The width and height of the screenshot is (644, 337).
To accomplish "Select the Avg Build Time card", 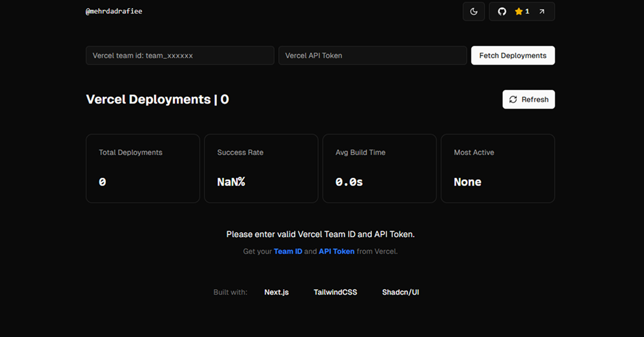I will 379,169.
